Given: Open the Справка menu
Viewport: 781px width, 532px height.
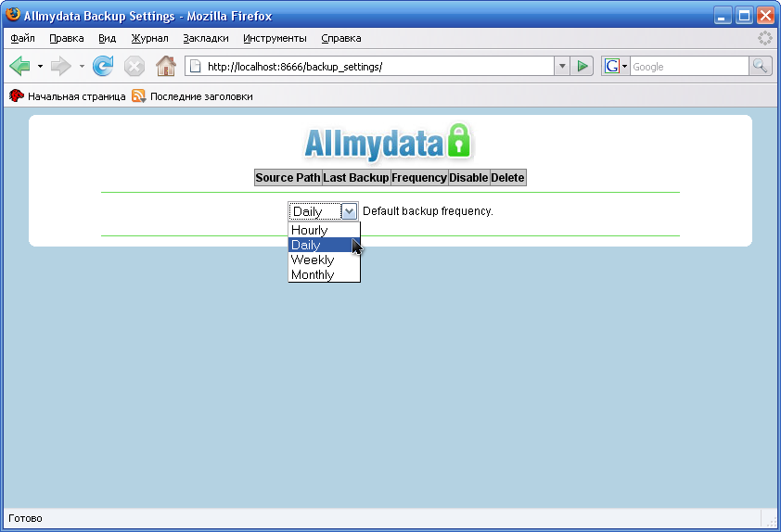Looking at the screenshot, I should 341,38.
